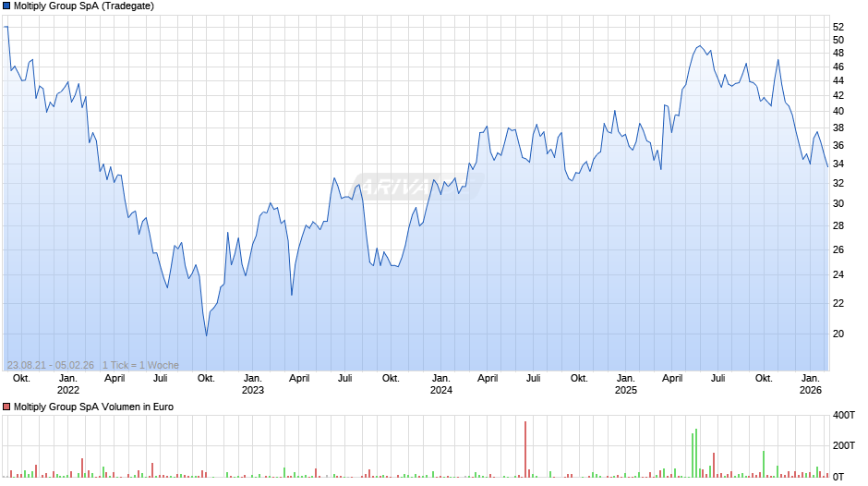
Task: Click the price axis label 22
Action: [838, 304]
